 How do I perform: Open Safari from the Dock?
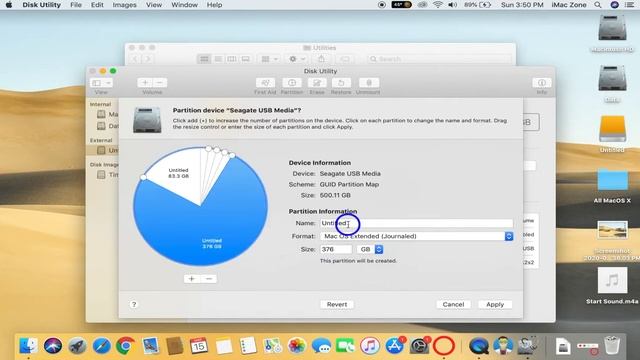(x=101, y=346)
